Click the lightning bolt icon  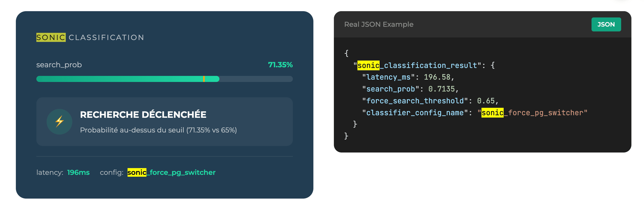point(59,122)
